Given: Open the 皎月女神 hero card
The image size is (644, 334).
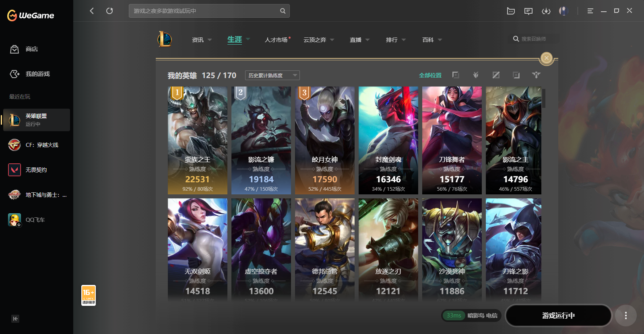Looking at the screenshot, I should pos(325,140).
